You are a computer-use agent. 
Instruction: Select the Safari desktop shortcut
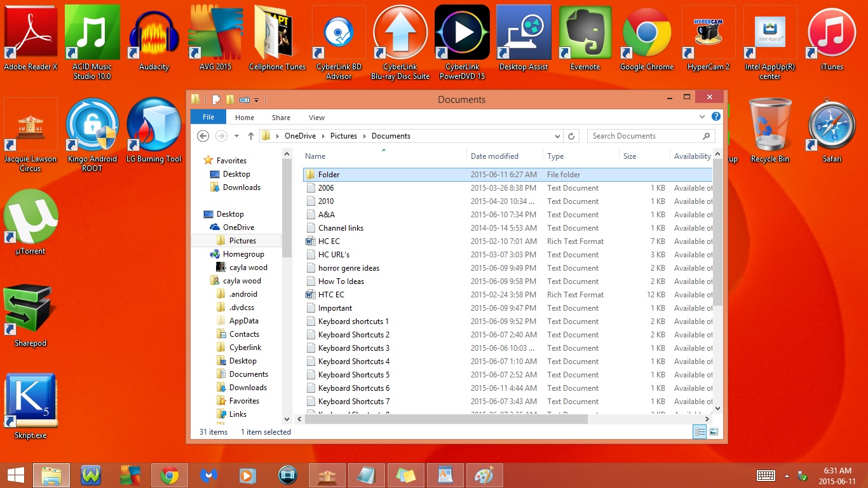(832, 130)
